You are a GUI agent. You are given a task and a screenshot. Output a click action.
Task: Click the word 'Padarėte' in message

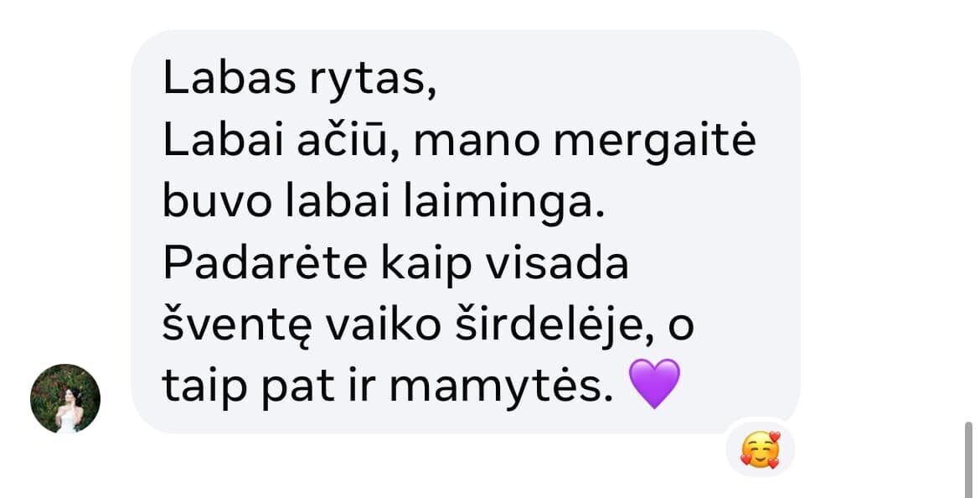265,263
